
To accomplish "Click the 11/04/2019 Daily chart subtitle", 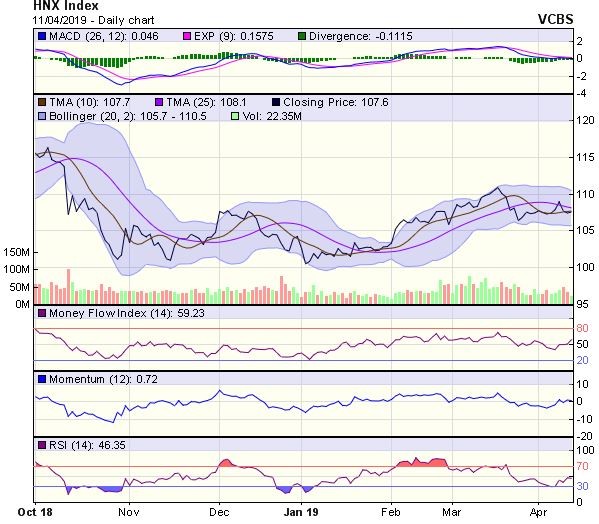I will point(94,20).
